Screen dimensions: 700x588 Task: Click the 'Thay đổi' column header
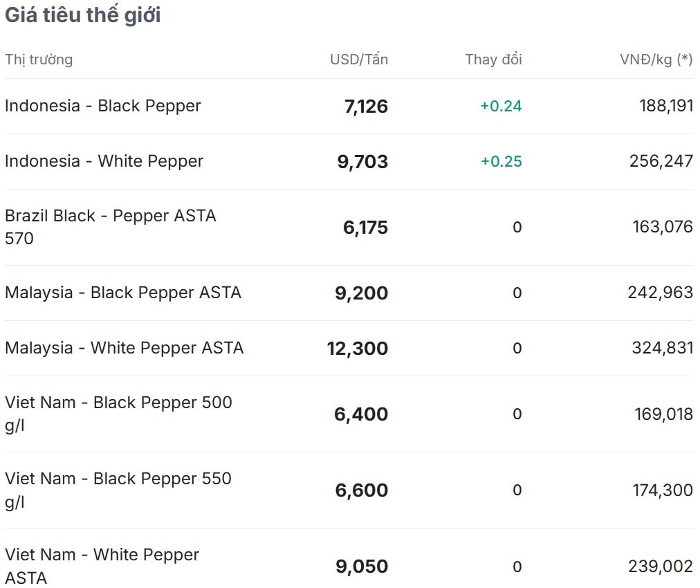click(493, 59)
